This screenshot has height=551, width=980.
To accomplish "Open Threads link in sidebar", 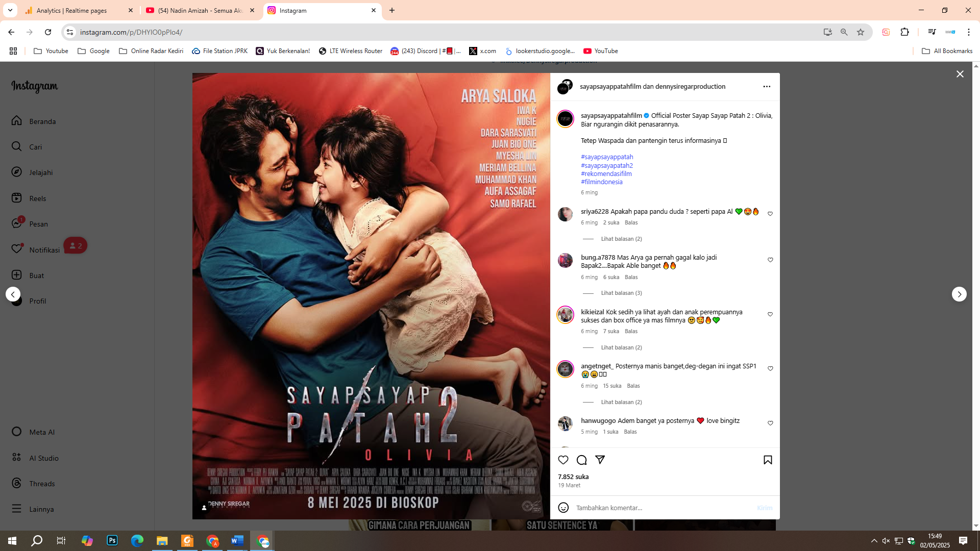I will [x=33, y=483].
